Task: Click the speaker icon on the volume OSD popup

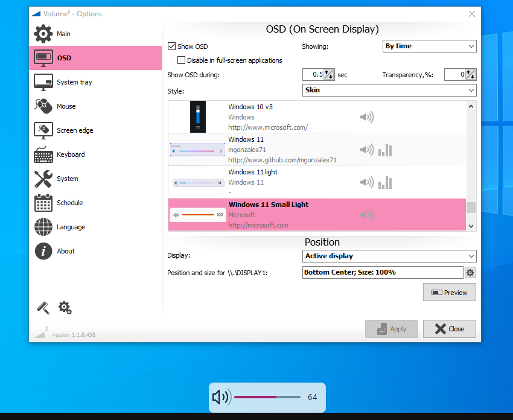Action: (221, 397)
